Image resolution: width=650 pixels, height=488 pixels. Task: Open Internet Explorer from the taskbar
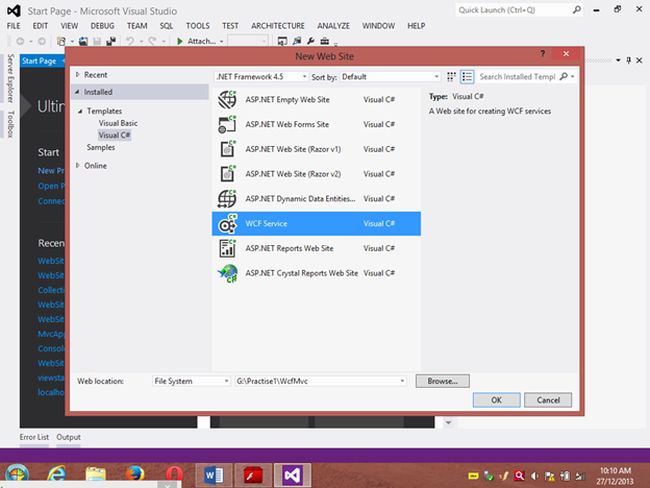(56, 474)
